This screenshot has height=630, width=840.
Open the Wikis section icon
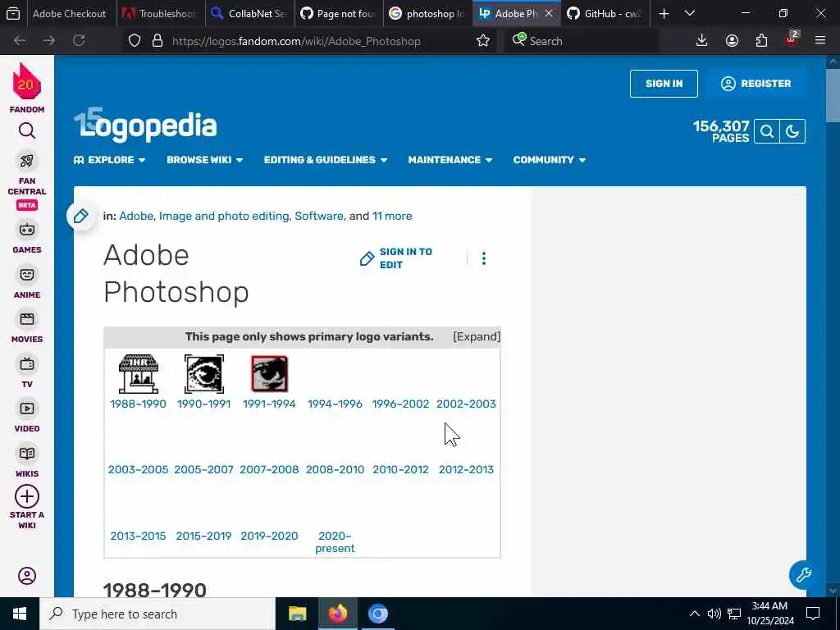coord(27,454)
